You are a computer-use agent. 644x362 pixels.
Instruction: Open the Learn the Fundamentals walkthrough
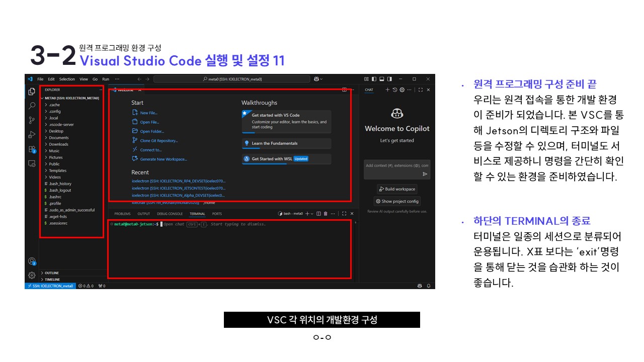287,143
